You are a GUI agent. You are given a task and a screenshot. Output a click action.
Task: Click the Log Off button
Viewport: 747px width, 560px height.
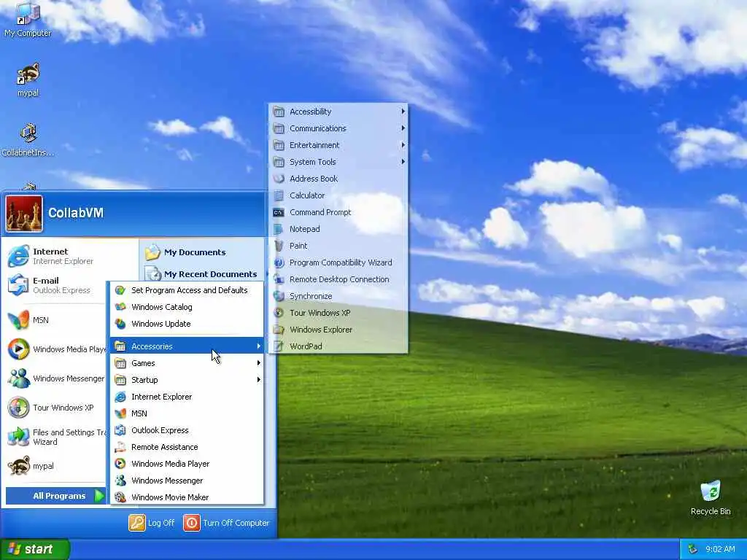tap(152, 523)
